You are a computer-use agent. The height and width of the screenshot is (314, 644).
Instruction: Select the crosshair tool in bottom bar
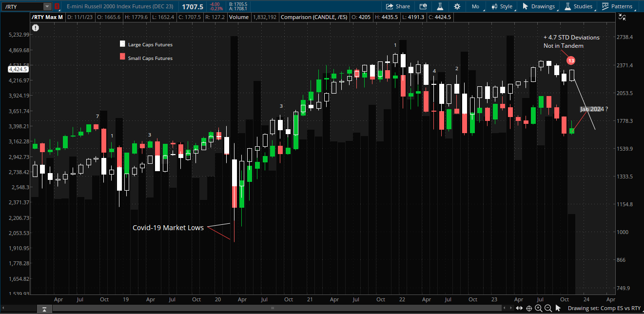point(529,308)
